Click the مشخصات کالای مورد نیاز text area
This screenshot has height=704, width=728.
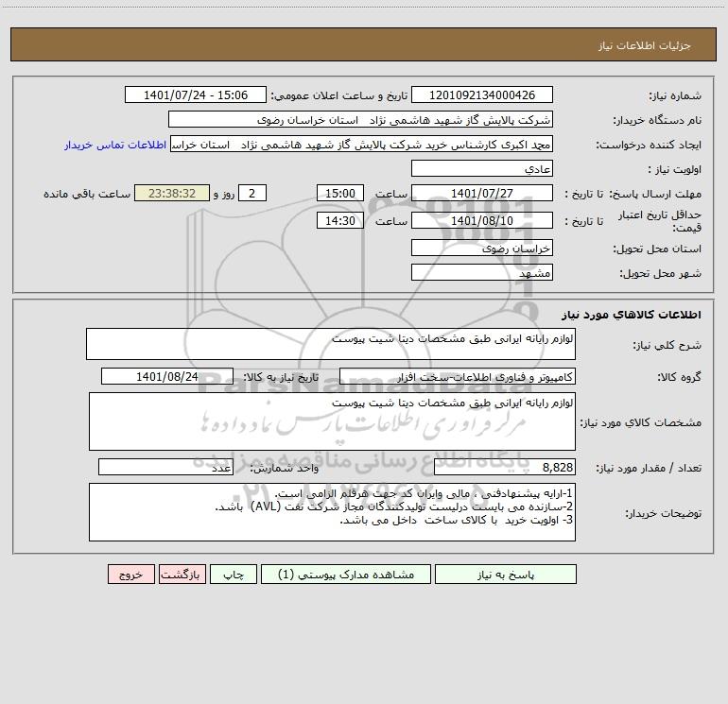332,421
